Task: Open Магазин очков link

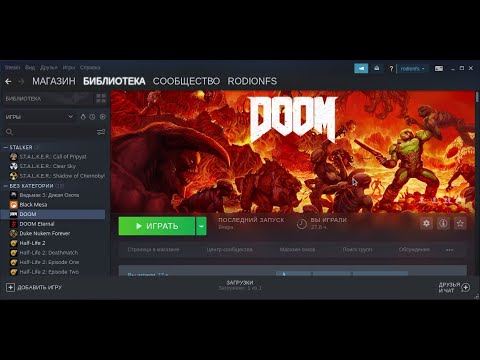Action: (x=297, y=250)
